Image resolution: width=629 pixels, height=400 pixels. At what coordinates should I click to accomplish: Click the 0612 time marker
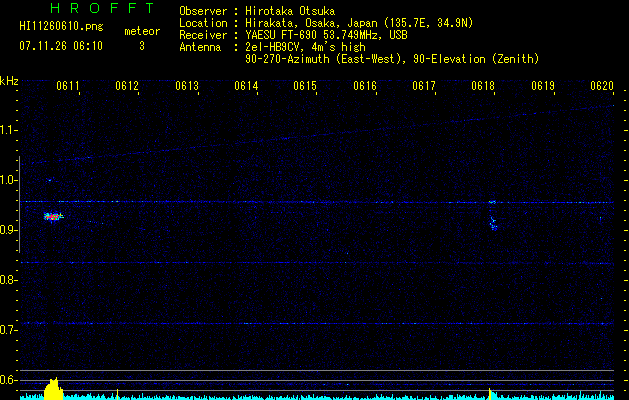(127, 86)
